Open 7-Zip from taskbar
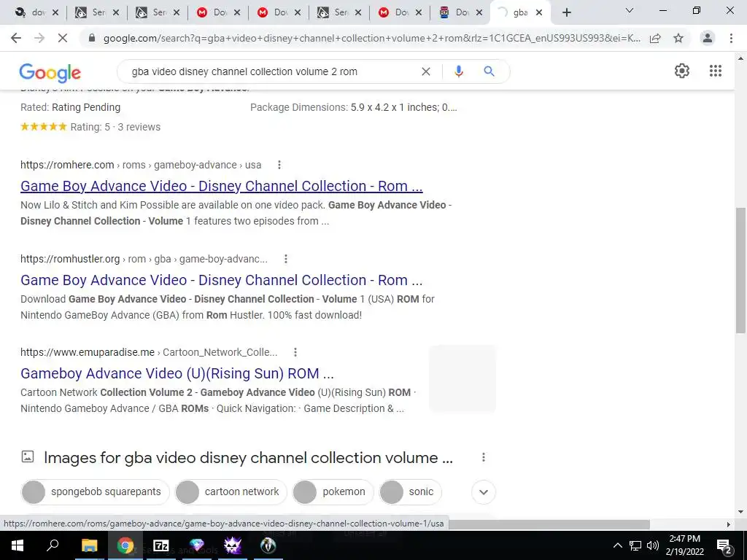The width and height of the screenshot is (747, 560). click(x=161, y=545)
